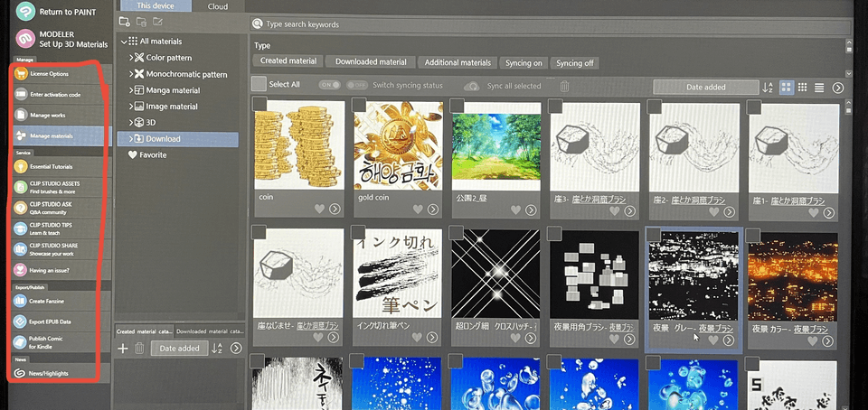Open the Downloaded material catalog tab
The image size is (868, 410).
(210, 331)
